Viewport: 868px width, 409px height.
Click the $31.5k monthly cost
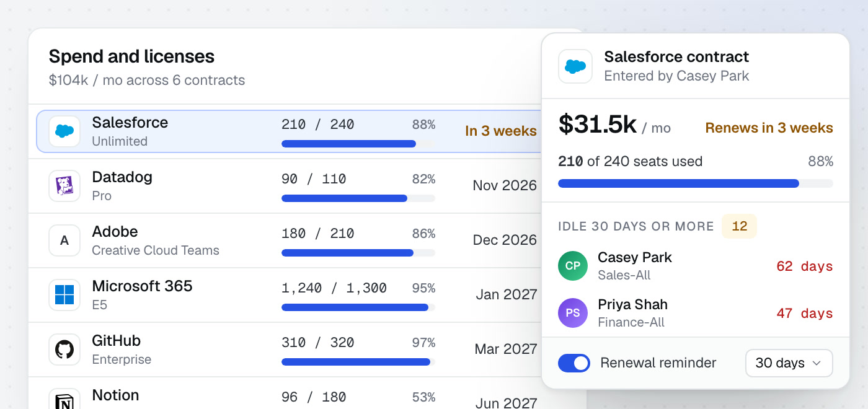tap(598, 125)
